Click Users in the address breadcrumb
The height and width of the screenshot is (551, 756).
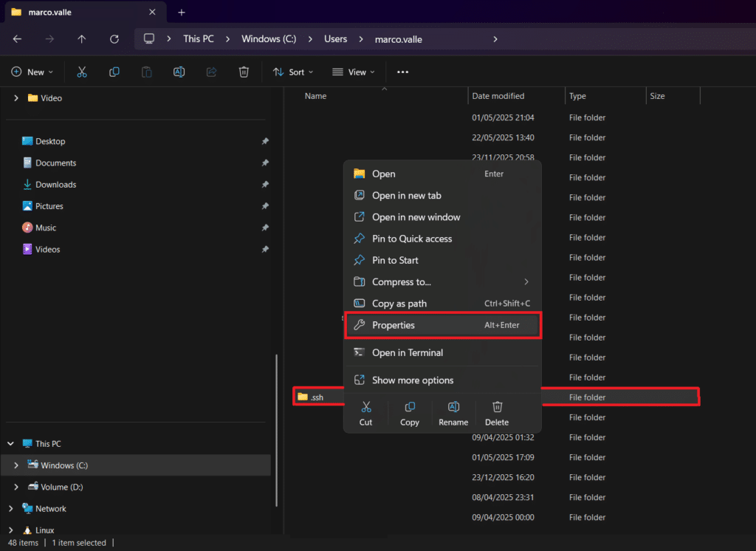point(335,39)
